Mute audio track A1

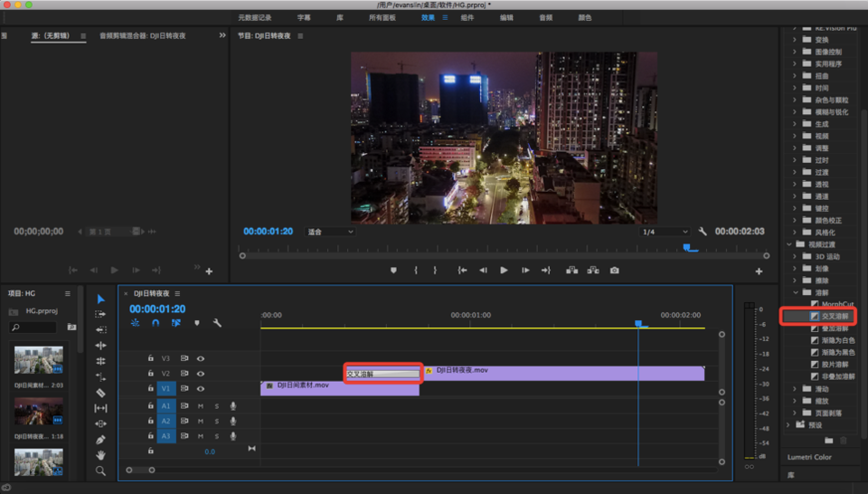click(x=201, y=406)
